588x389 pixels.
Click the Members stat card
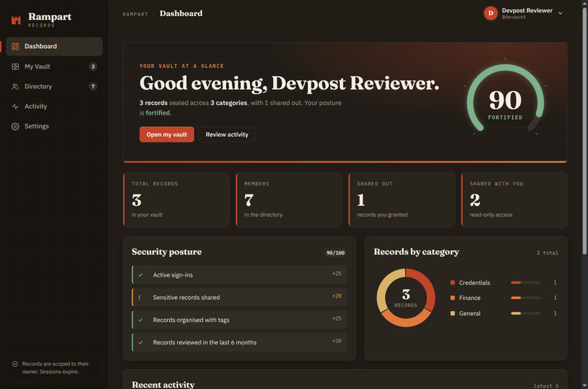tap(289, 199)
